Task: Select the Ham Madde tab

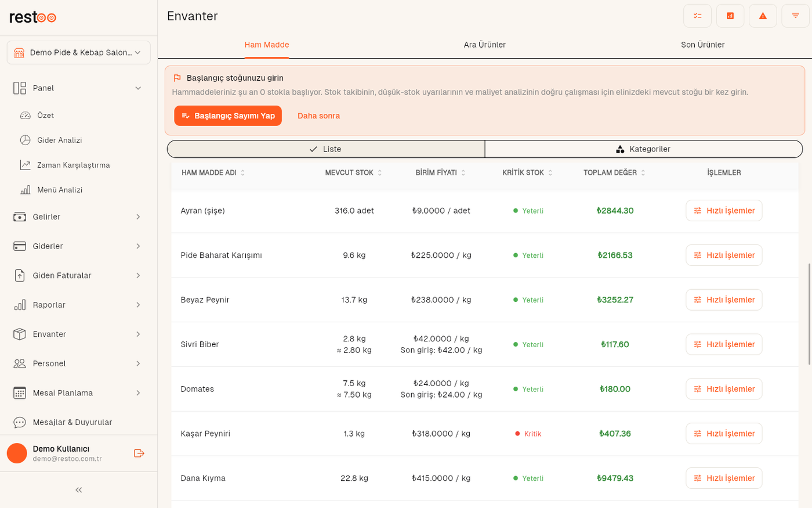Action: click(x=267, y=45)
